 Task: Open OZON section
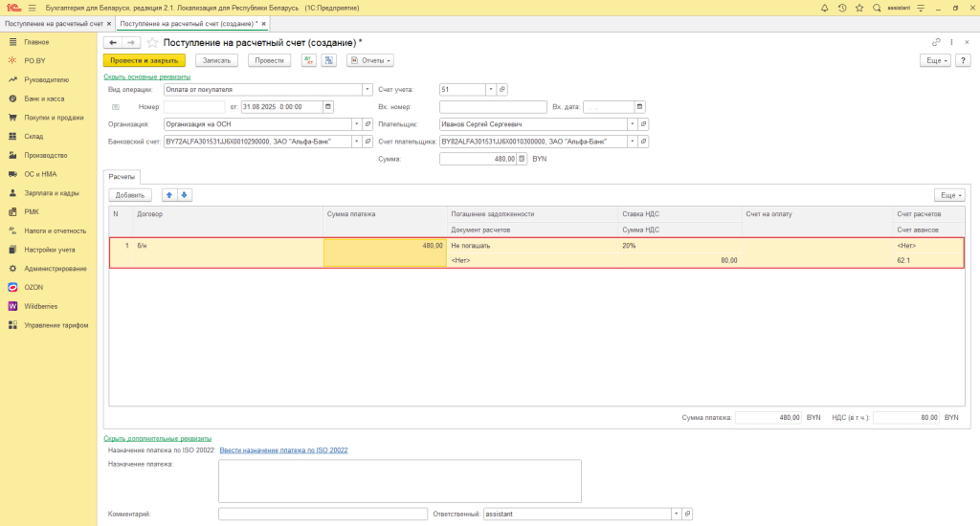[x=33, y=287]
